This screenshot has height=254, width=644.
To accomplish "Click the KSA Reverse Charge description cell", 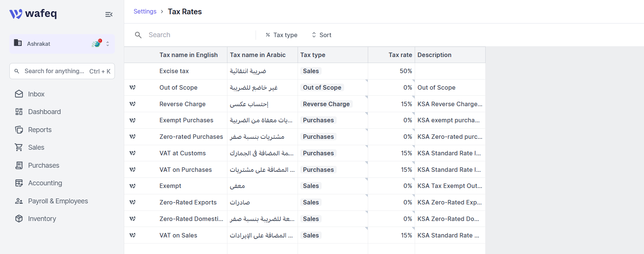I will [450, 104].
